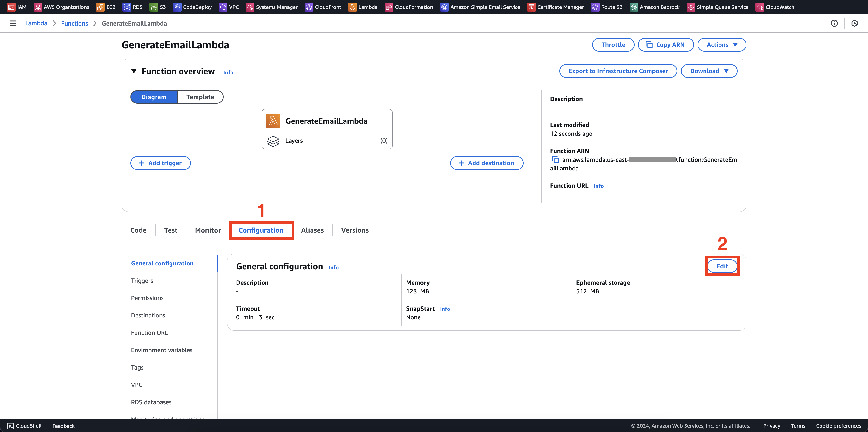Image resolution: width=868 pixels, height=432 pixels.
Task: Open Info link next to Function URL
Action: pos(598,186)
